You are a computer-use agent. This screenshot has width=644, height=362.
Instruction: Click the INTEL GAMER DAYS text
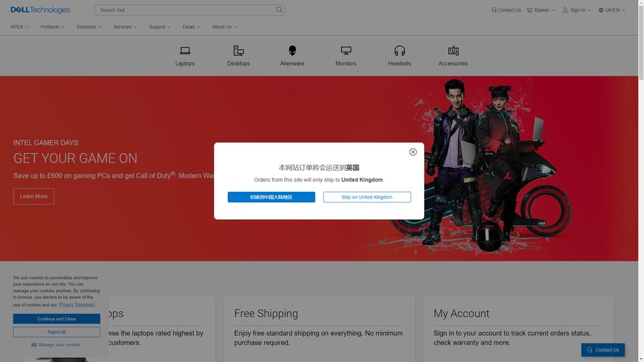coord(46,143)
